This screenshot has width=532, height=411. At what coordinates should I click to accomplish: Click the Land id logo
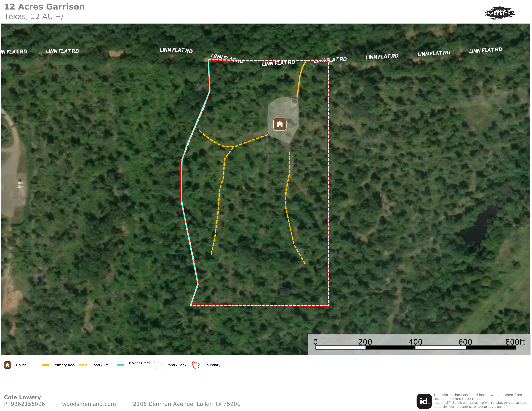424,401
